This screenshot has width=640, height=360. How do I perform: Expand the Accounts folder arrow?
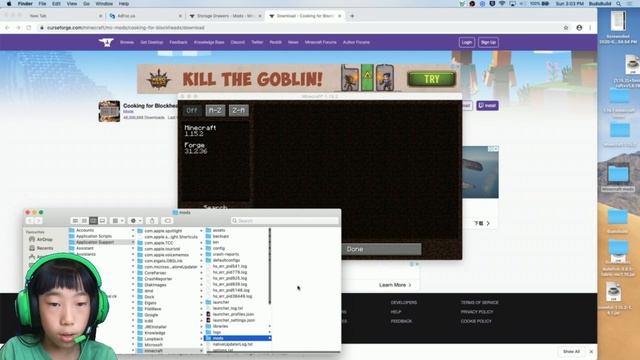point(133,230)
